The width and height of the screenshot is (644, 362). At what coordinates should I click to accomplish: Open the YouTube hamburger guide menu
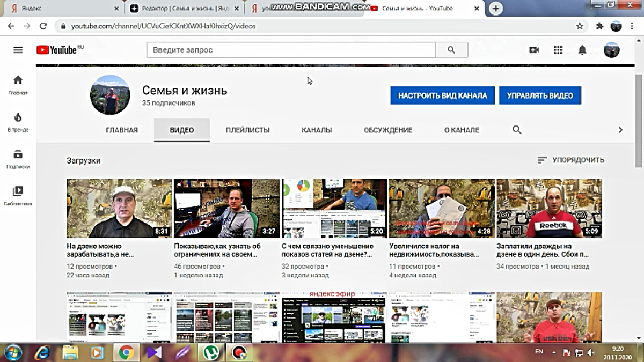[18, 50]
